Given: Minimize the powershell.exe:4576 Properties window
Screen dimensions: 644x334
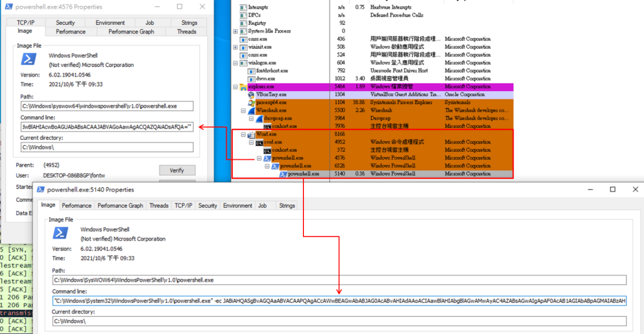Looking at the screenshot, I should pyautogui.click(x=157, y=7).
